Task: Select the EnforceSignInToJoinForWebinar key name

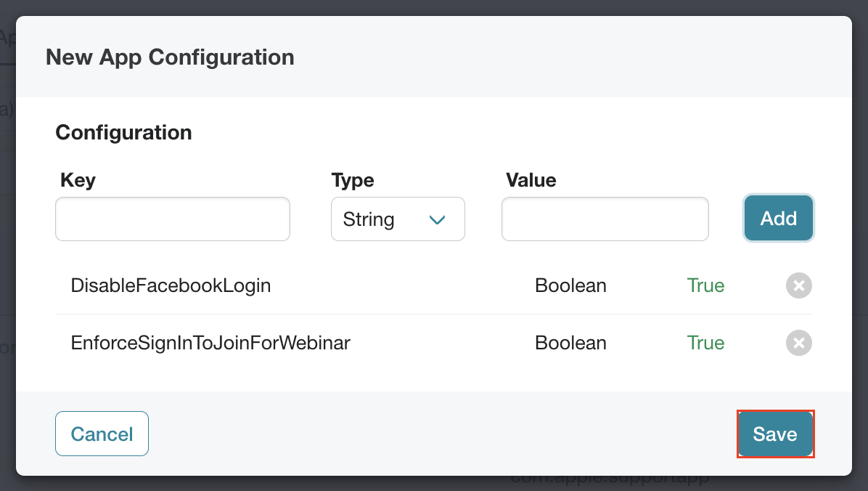Action: [x=210, y=343]
